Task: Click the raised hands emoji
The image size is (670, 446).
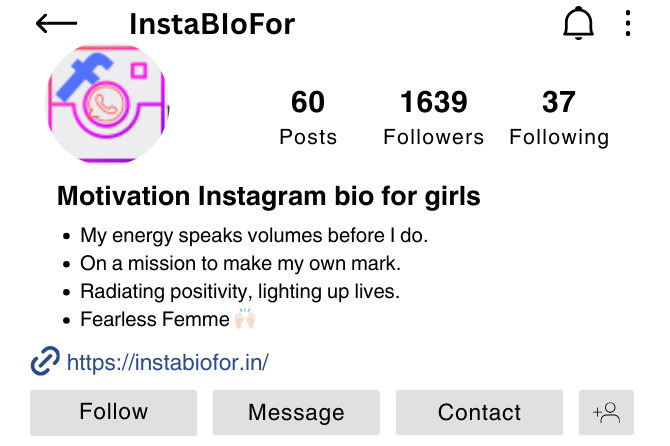Action: click(x=245, y=319)
